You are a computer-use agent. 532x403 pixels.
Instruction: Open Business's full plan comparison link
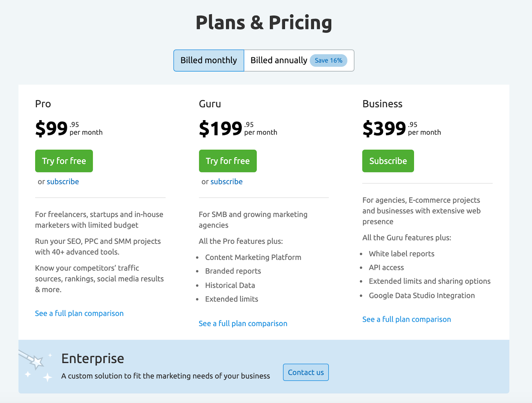coord(407,319)
